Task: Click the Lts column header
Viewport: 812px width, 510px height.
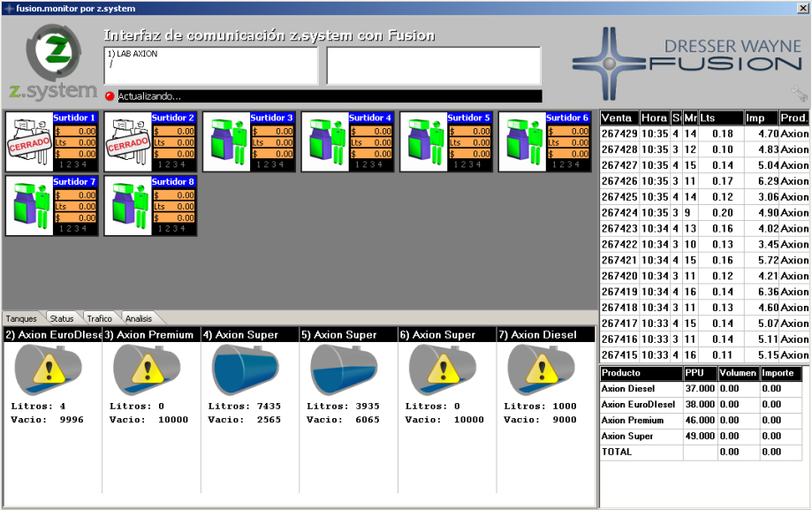Action: 721,118
